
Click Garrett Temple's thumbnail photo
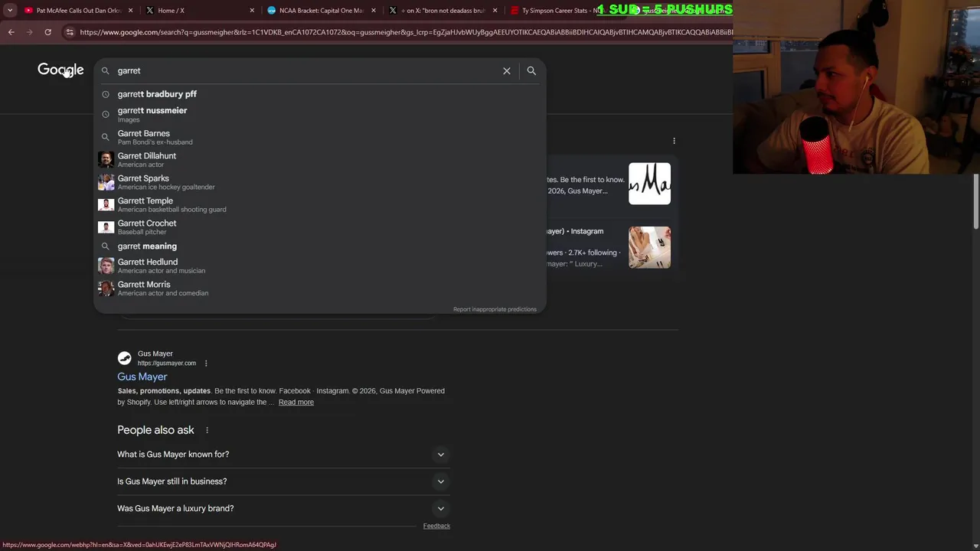(x=106, y=204)
